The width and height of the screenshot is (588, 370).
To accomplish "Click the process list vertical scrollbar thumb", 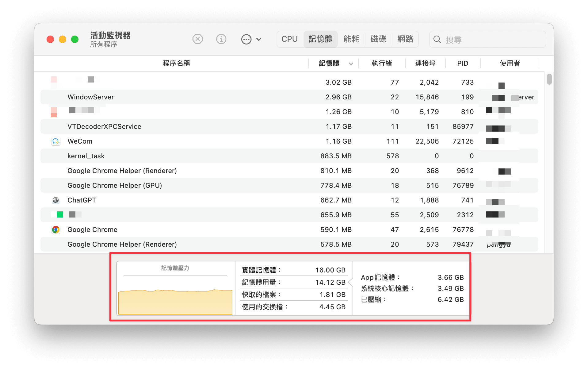I will pos(549,79).
